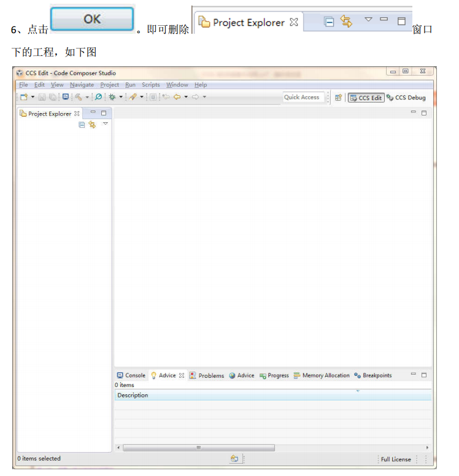
Task: Open the Scripts menu
Action: (x=151, y=85)
